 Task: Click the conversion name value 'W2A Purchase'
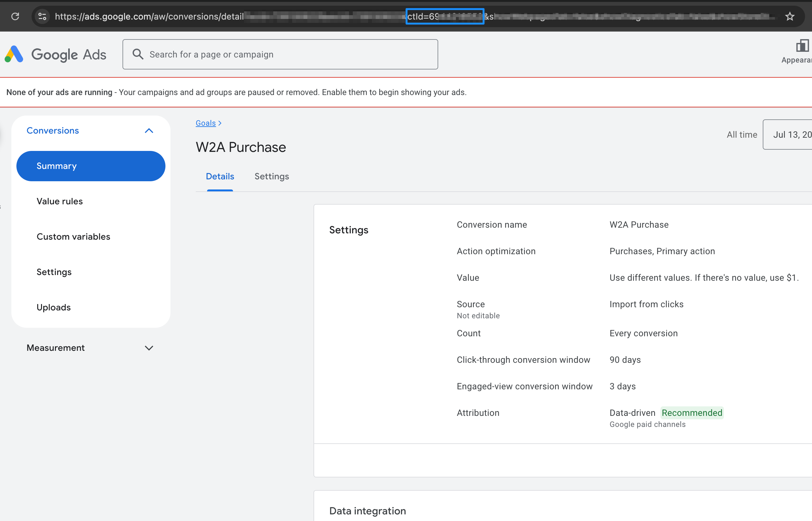(639, 225)
